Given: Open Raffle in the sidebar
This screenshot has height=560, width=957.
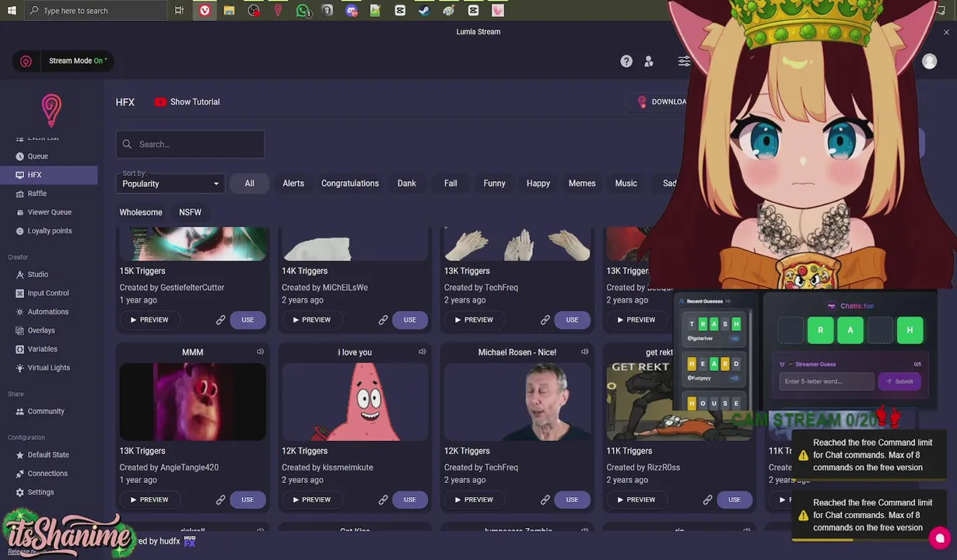Looking at the screenshot, I should click(48, 194).
